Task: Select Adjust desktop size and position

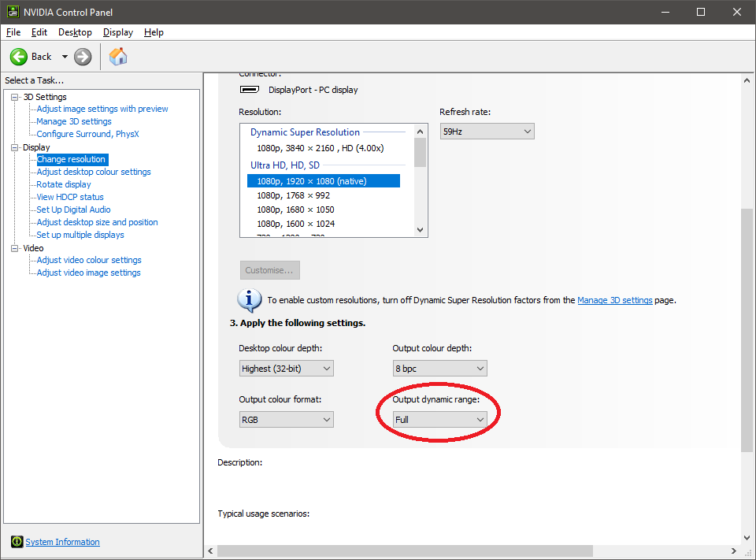Action: pyautogui.click(x=97, y=222)
